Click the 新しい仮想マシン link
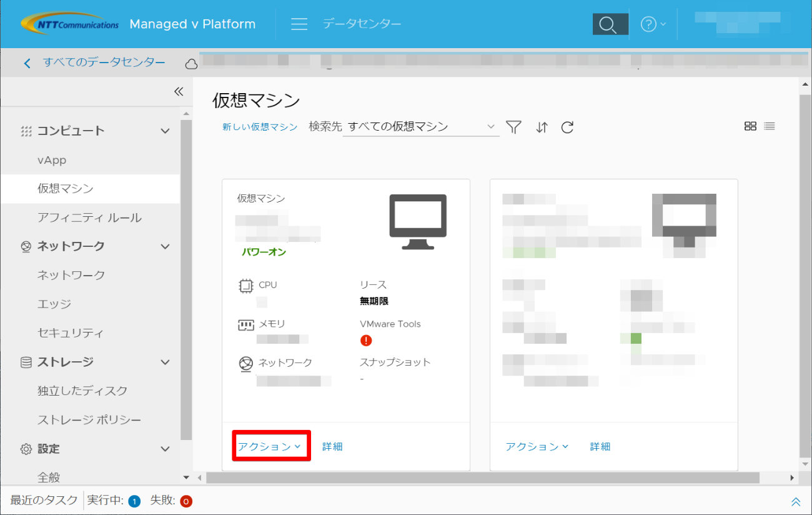The image size is (812, 515). (x=260, y=127)
